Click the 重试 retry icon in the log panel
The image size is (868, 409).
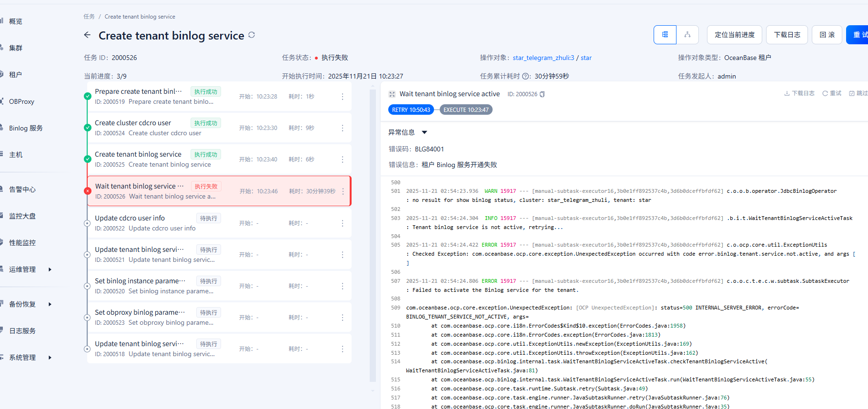pyautogui.click(x=832, y=93)
